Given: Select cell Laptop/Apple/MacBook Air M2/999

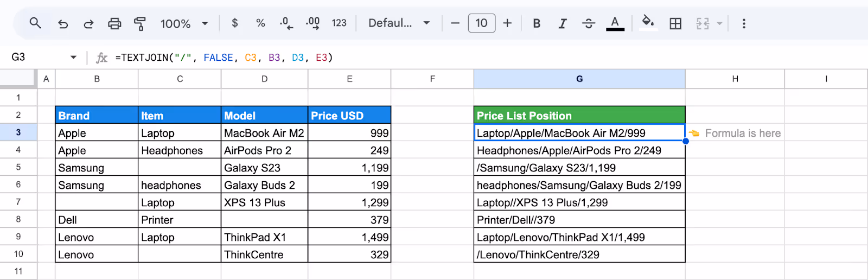Looking at the screenshot, I should point(579,132).
